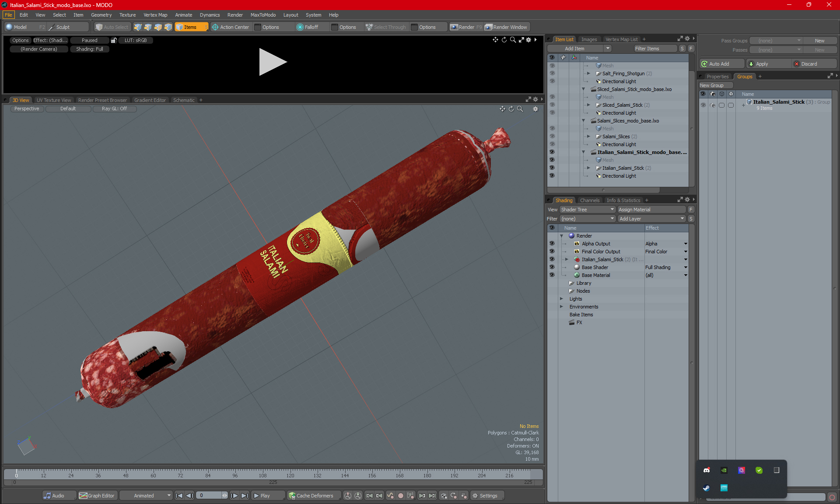Open 3D viewport settings gear
Viewport: 840px width, 504px height.
point(535,109)
